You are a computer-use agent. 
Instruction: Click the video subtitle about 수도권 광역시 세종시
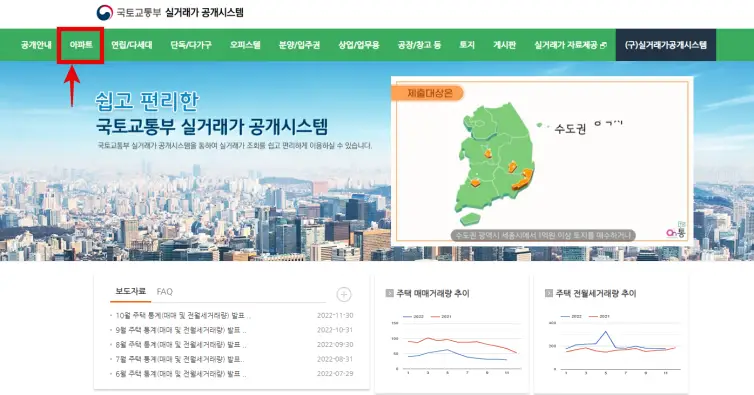(543, 235)
